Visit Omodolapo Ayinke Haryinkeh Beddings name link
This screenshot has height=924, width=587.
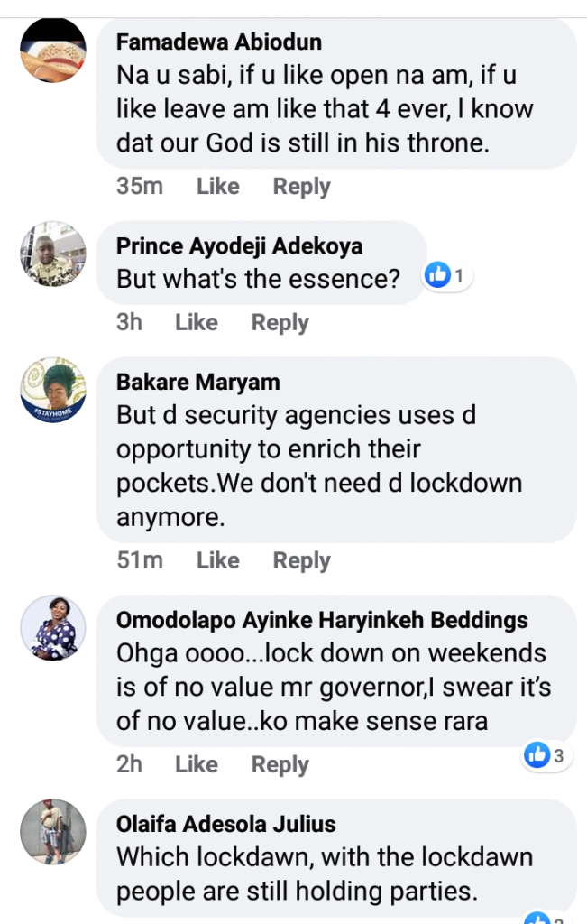(322, 621)
